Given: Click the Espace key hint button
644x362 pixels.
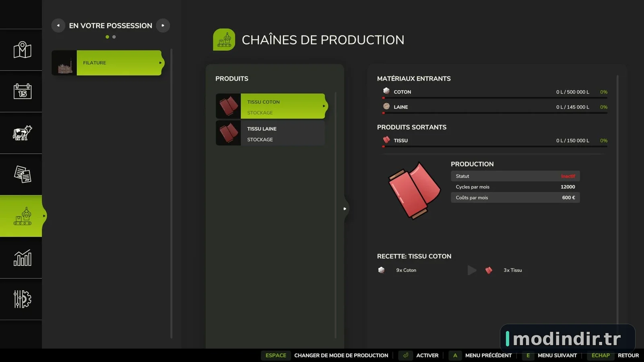Looking at the screenshot, I should pyautogui.click(x=276, y=355).
